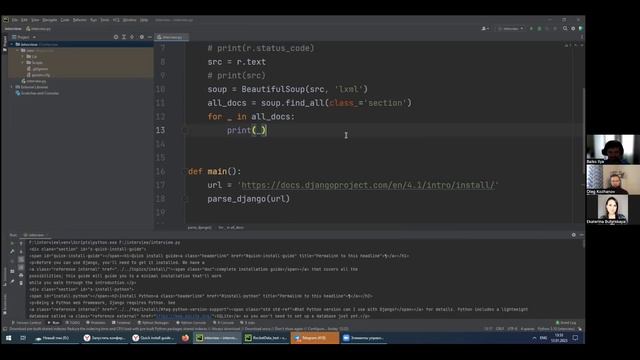The width and height of the screenshot is (640, 360).
Task: Open the Terminal tool window tab
Action: (121, 323)
